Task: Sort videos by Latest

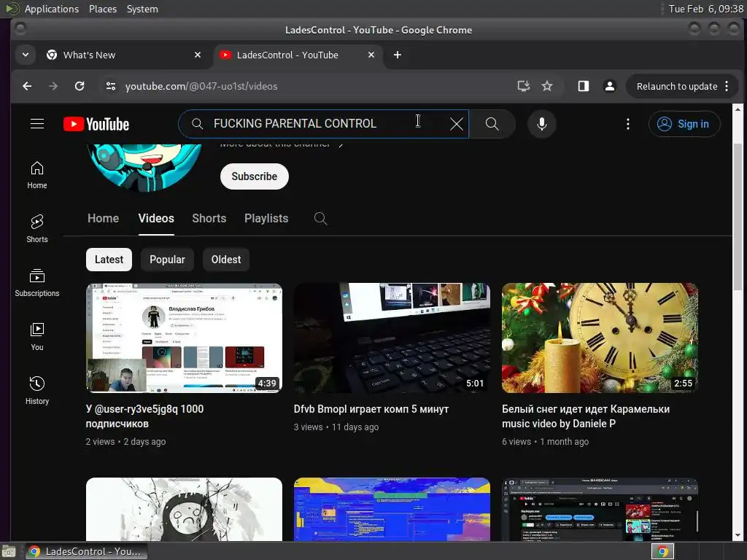Action: (109, 260)
